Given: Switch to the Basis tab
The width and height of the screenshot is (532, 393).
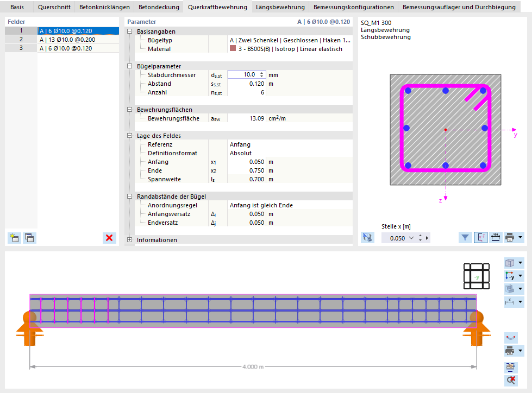Looking at the screenshot, I should [17, 7].
